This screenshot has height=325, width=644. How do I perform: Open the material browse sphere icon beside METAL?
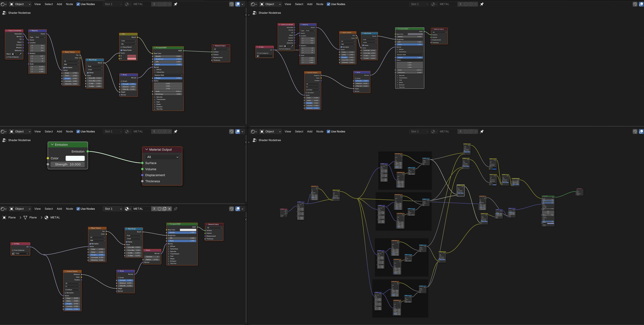(x=128, y=209)
